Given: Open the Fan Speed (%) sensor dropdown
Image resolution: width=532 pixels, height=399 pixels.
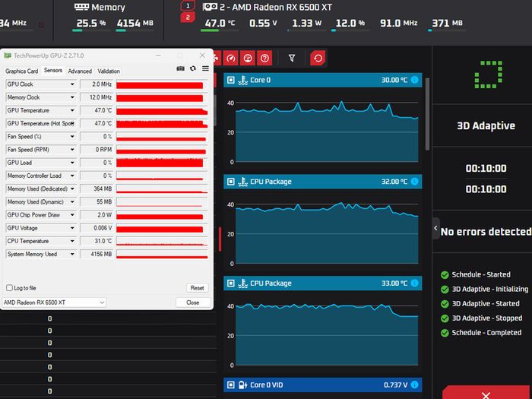Looking at the screenshot, I should pyautogui.click(x=72, y=136).
